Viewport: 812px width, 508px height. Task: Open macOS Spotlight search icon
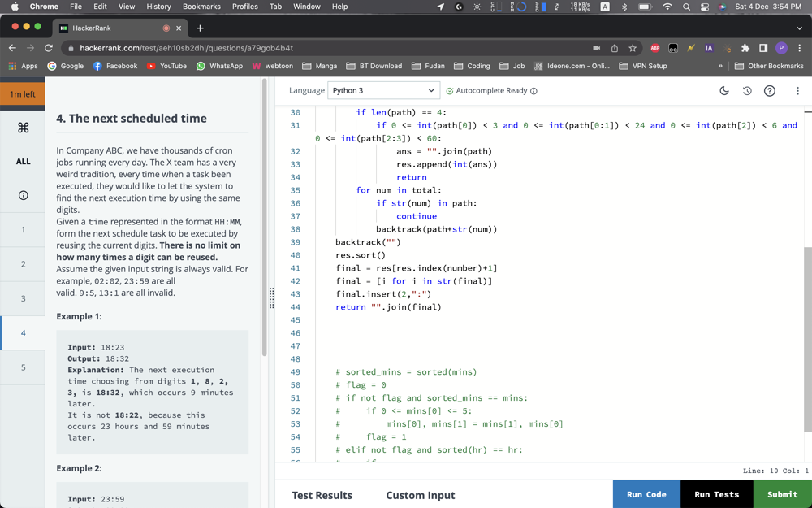pos(686,7)
